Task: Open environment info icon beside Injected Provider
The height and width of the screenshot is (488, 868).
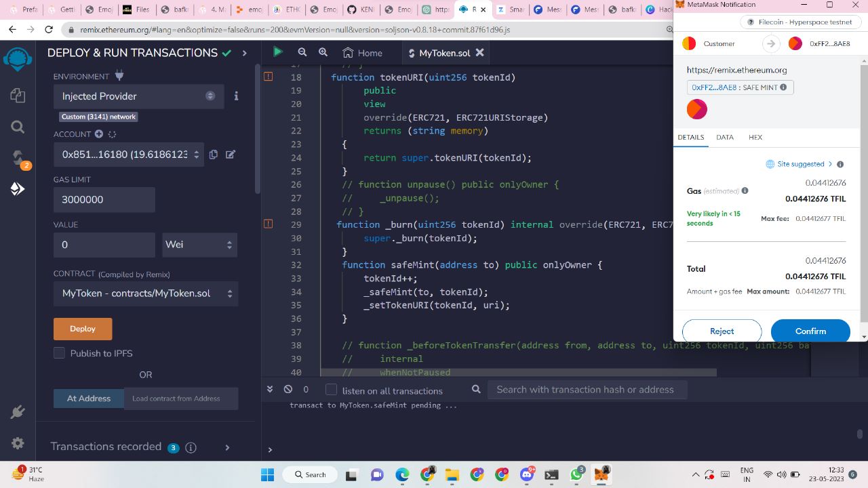Action: click(236, 96)
